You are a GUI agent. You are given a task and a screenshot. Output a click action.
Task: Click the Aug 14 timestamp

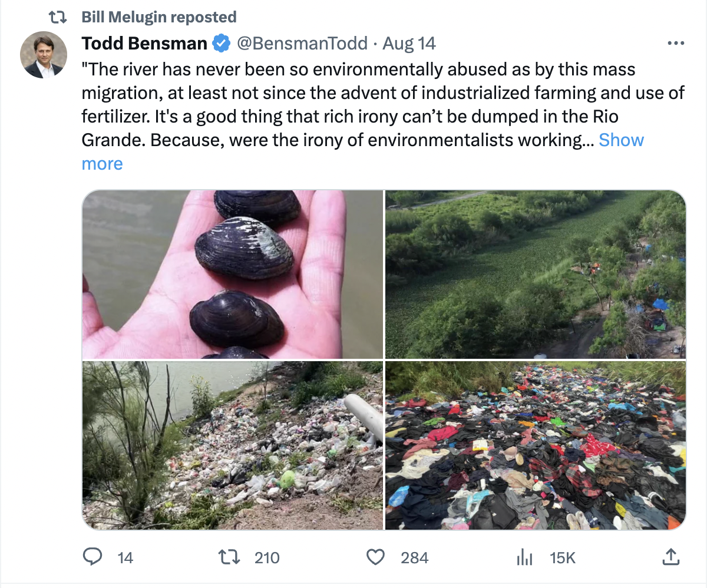pos(409,44)
